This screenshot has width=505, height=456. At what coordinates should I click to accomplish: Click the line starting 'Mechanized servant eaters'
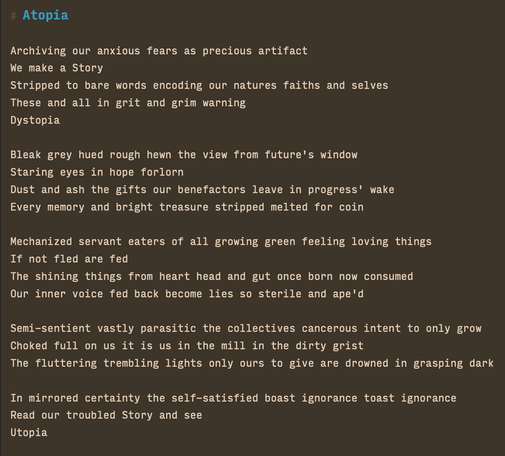(x=221, y=241)
